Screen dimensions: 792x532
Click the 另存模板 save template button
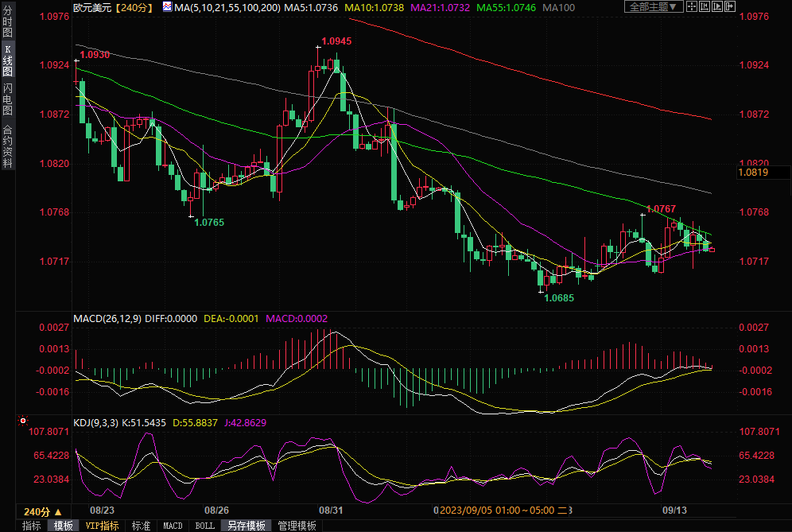246,526
